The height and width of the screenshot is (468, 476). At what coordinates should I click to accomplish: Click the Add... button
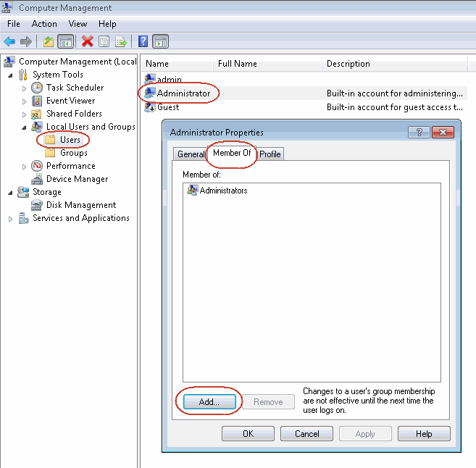[x=209, y=402]
